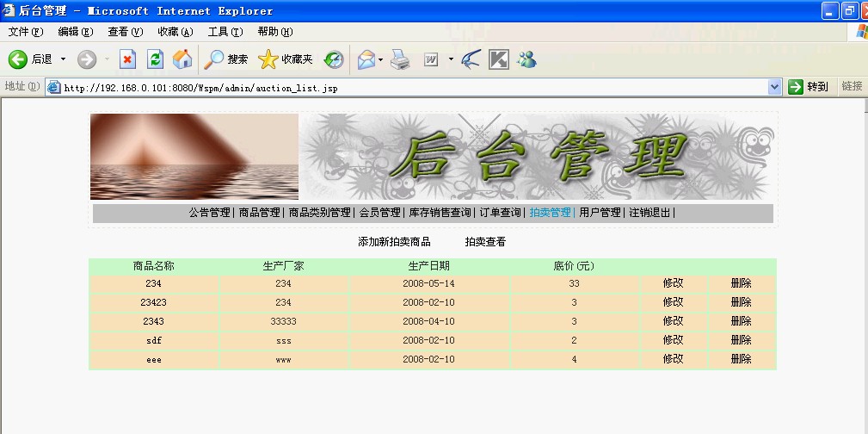Select date cell 2008-04-10
Image resolution: width=868 pixels, height=434 pixels.
pos(428,321)
